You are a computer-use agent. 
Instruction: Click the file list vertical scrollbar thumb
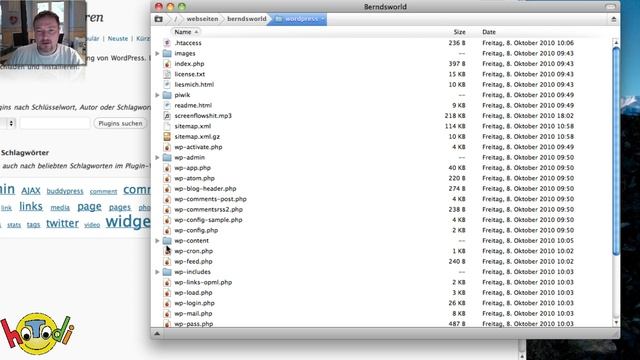616,151
